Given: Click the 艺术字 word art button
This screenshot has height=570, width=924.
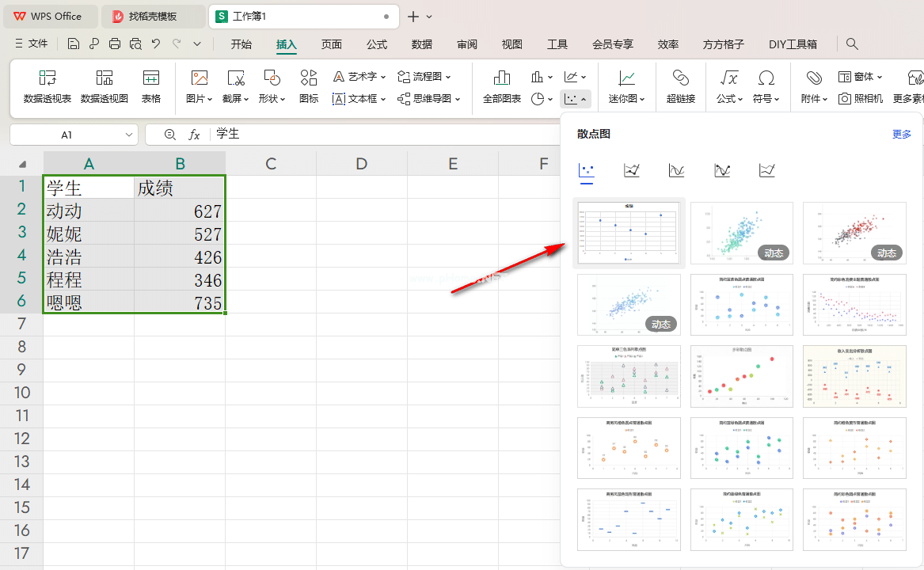Looking at the screenshot, I should pyautogui.click(x=359, y=77).
